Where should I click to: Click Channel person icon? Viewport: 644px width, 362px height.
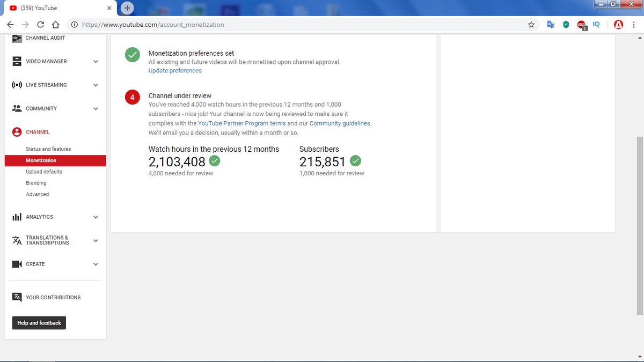[17, 132]
